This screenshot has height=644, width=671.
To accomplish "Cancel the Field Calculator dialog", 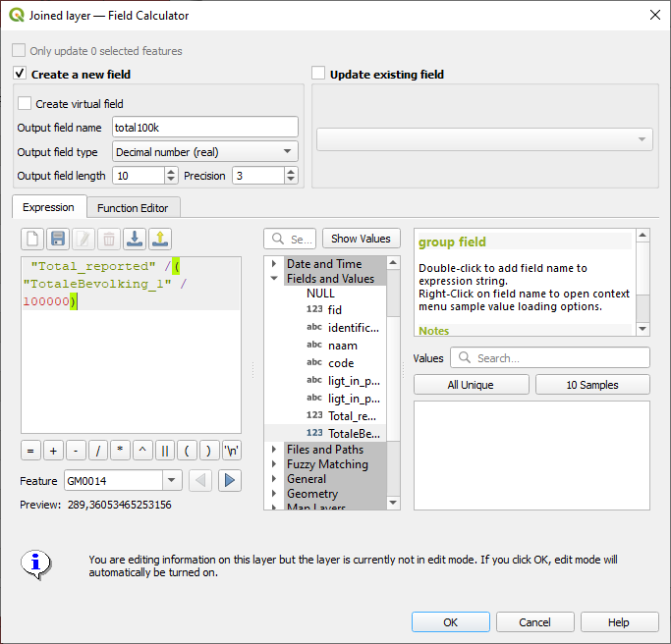I will [x=534, y=621].
